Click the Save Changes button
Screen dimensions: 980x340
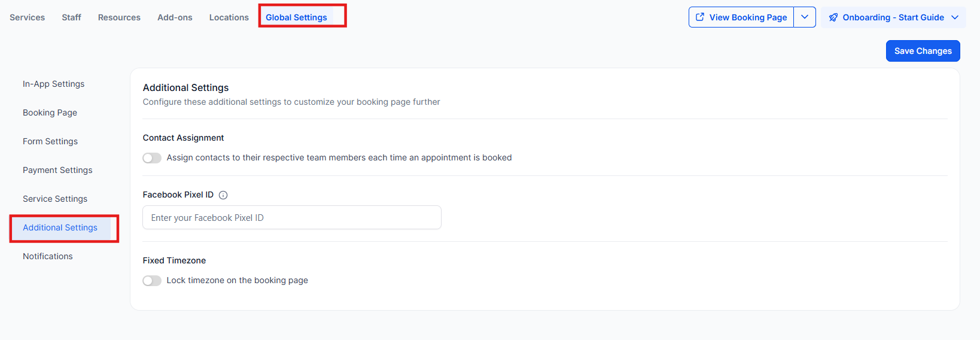[923, 51]
